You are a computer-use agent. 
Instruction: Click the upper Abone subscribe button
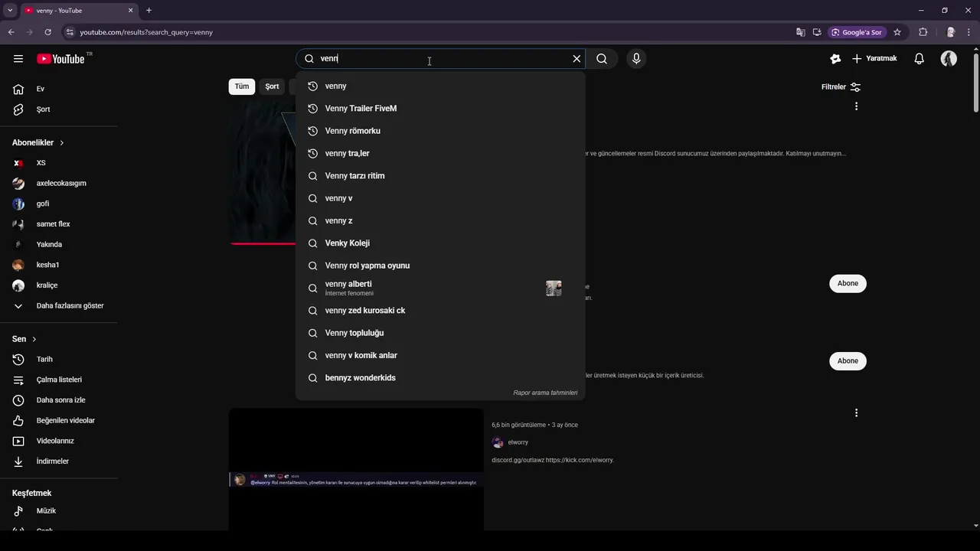click(848, 284)
